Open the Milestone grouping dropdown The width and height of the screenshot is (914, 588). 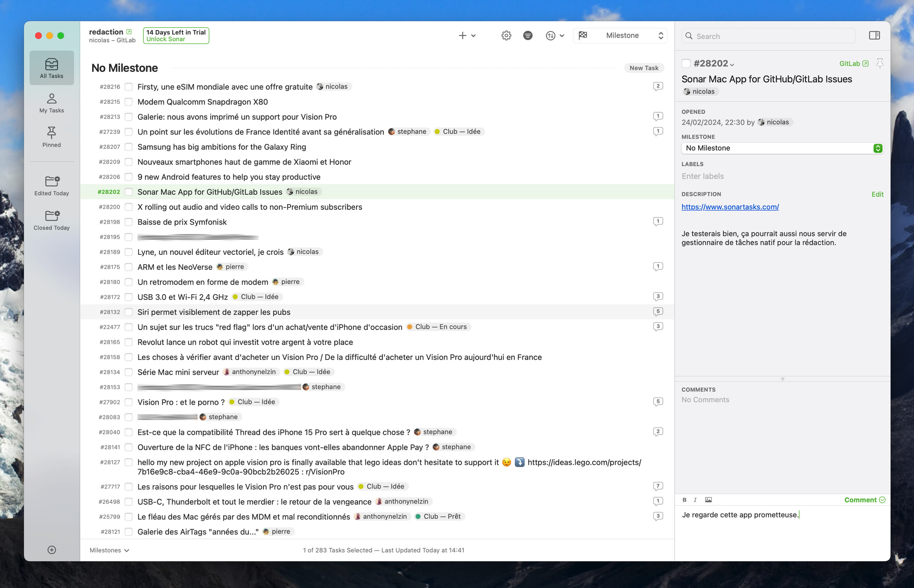tap(620, 35)
